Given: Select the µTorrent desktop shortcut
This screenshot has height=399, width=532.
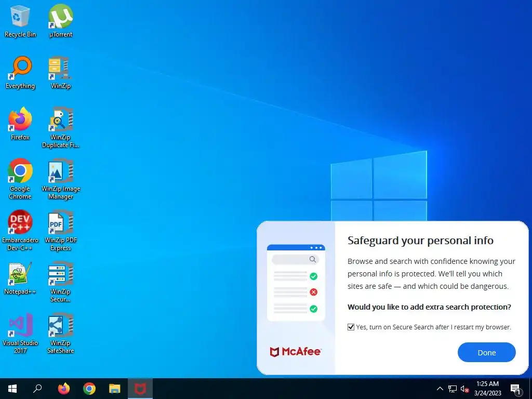Looking at the screenshot, I should (61, 21).
